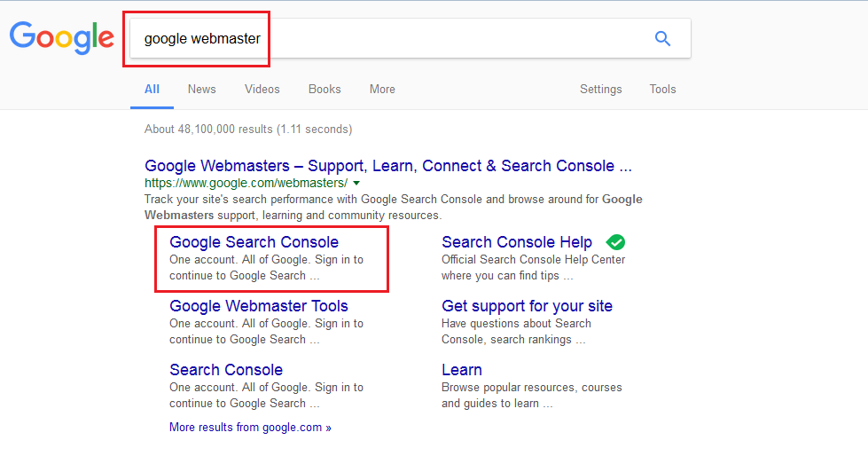Open Get support for your site

527,306
